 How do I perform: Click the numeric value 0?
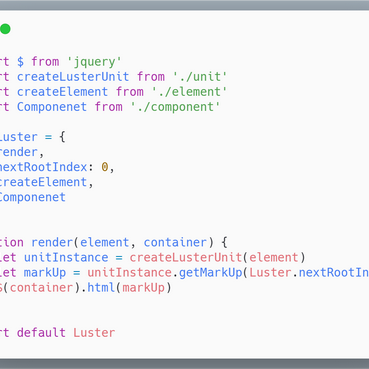click(105, 167)
